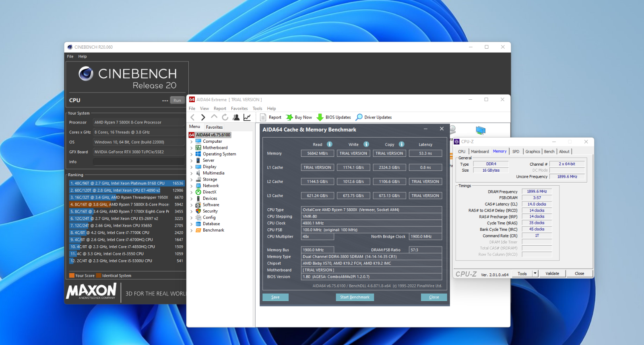Click the Cinebench Run button
644x345 pixels.
click(177, 101)
